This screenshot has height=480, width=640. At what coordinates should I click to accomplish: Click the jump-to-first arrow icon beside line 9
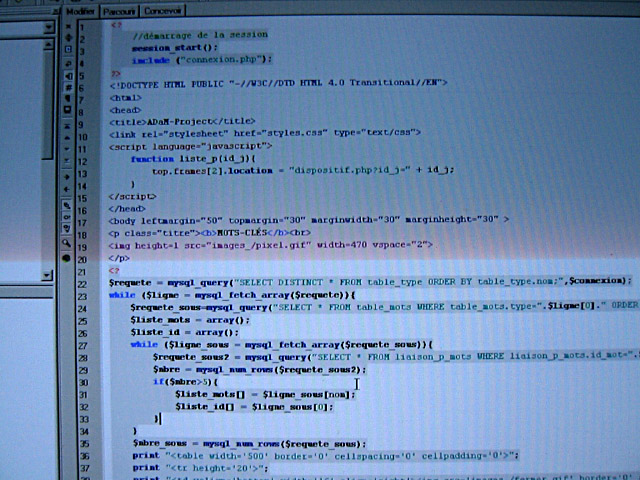(67, 126)
